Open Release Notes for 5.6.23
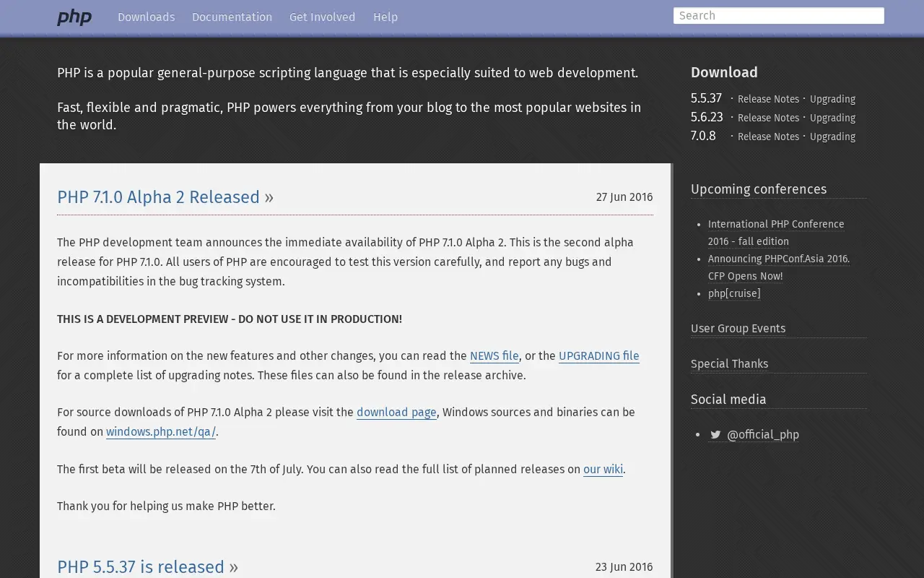Image resolution: width=924 pixels, height=578 pixels. coord(768,118)
